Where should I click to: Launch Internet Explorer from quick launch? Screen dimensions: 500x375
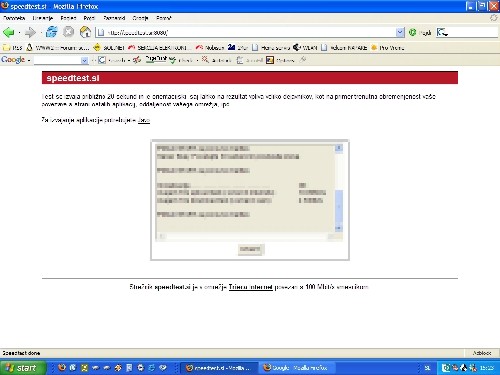click(151, 368)
